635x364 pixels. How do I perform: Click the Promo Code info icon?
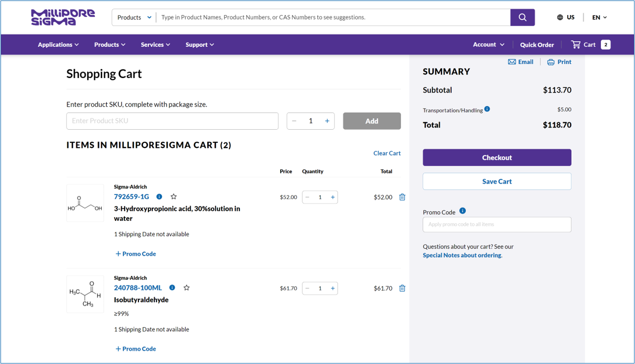pyautogui.click(x=462, y=211)
